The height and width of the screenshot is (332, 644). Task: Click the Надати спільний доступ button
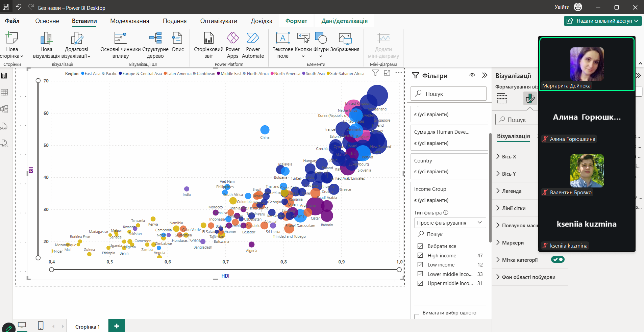tap(602, 21)
